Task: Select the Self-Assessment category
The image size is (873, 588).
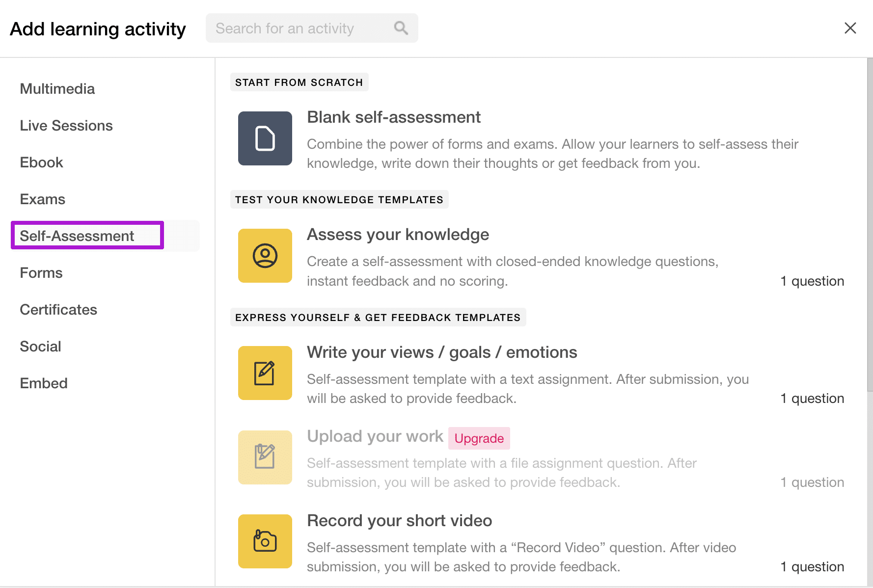Action: point(77,236)
